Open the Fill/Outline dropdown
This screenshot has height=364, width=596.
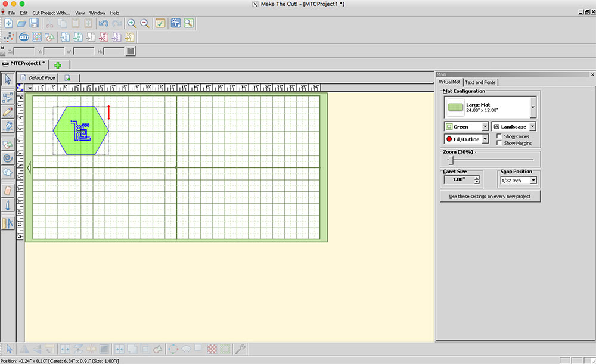tap(485, 139)
